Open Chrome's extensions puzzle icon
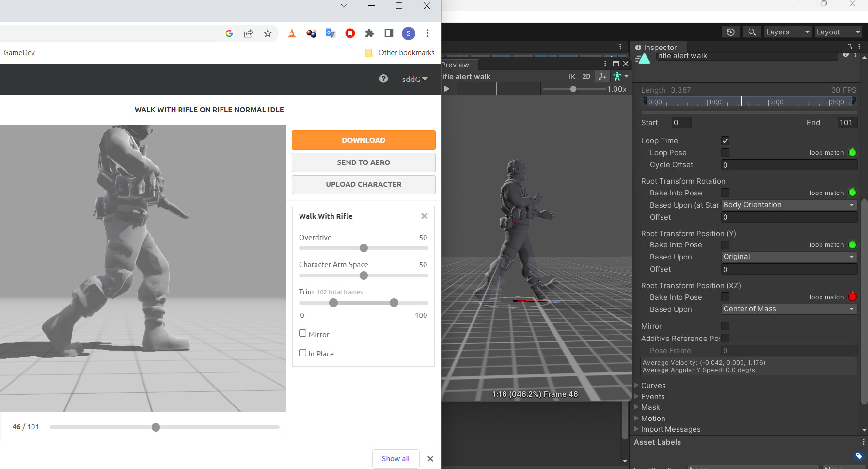This screenshot has width=868, height=469. pos(369,33)
